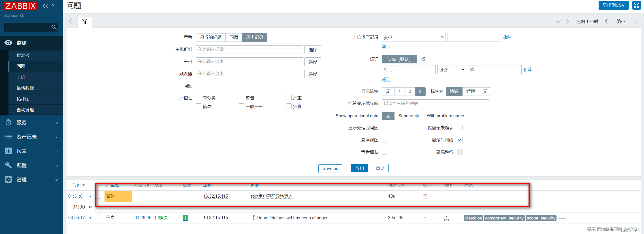Viewport: 644px width, 234px height.
Task: Click the 导出到CSV button
Action: pyautogui.click(x=613, y=5)
